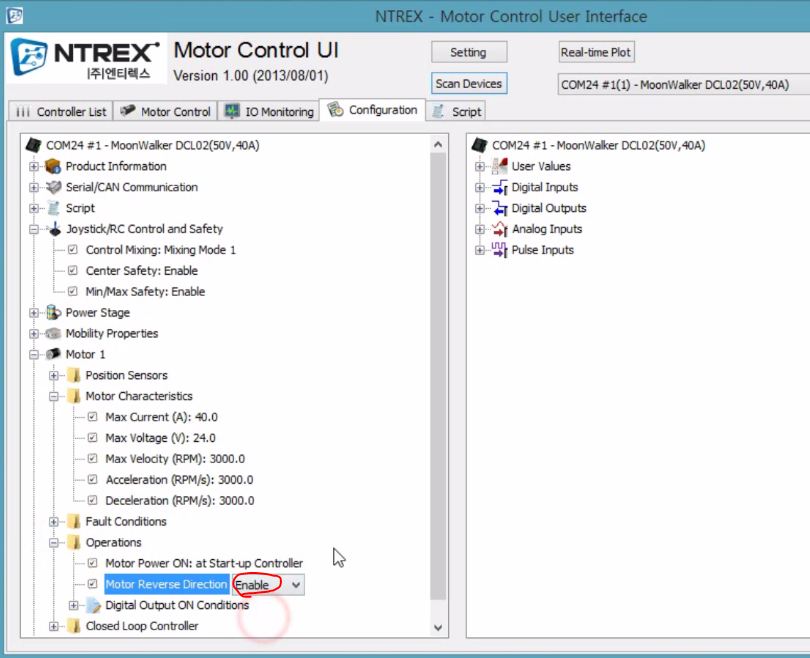Toggle Max Current (A) checkbox
Screen dimensions: 810x658
tap(92, 416)
